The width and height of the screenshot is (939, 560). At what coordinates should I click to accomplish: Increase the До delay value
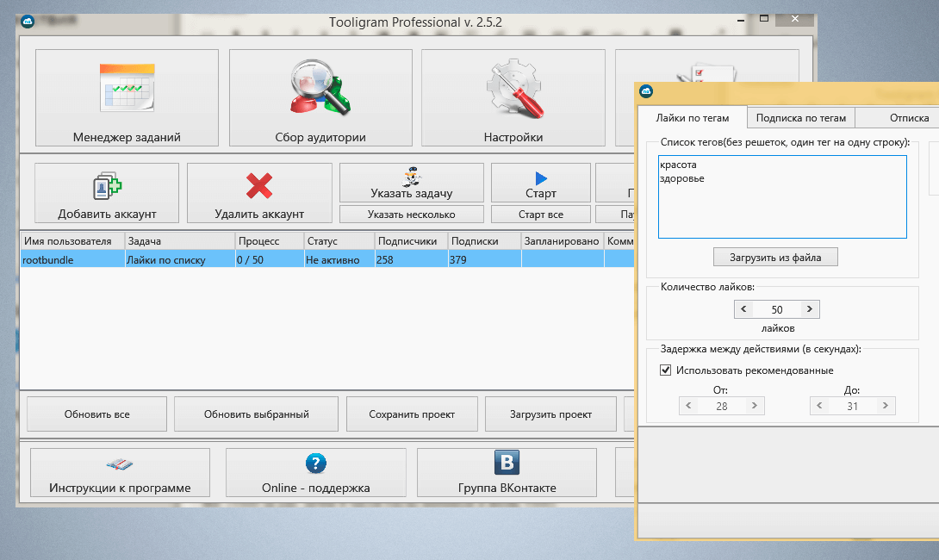coord(885,406)
